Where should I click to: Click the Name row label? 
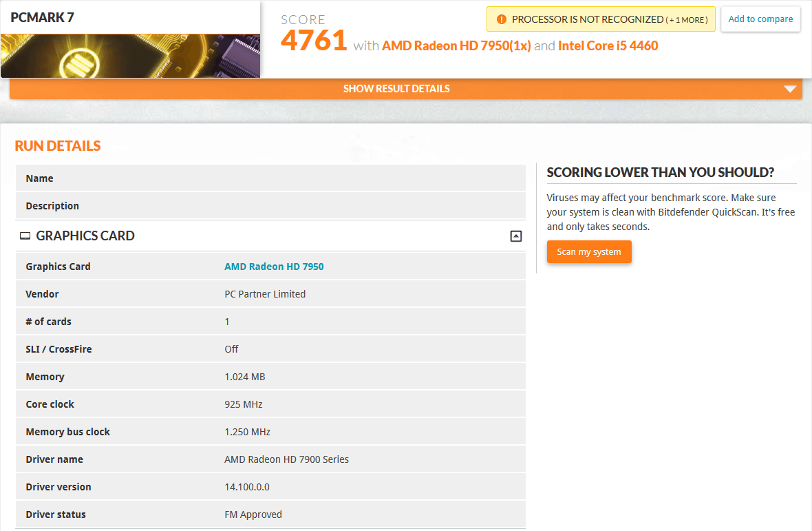[39, 178]
